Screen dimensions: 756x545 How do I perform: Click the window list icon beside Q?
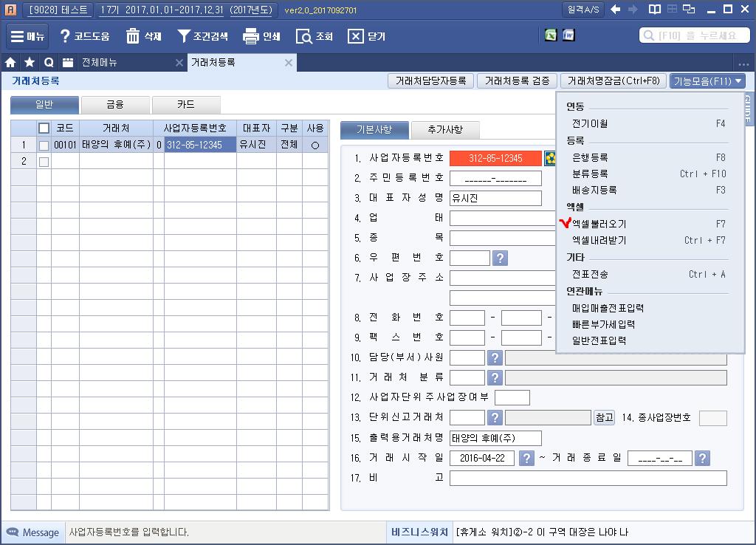(68, 63)
